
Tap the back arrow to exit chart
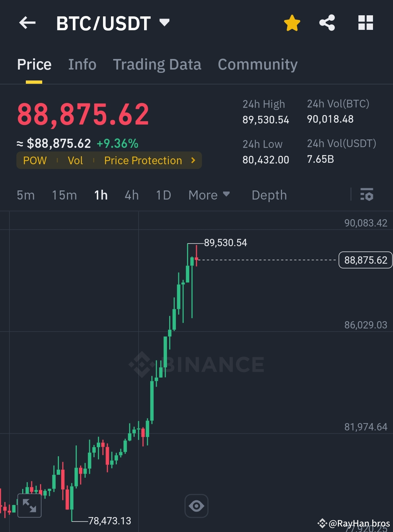pos(27,23)
